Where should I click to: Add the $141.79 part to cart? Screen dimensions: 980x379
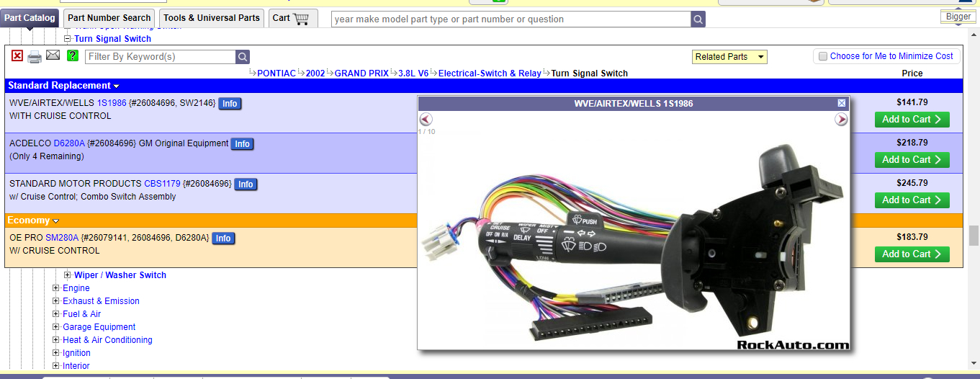[x=912, y=120]
